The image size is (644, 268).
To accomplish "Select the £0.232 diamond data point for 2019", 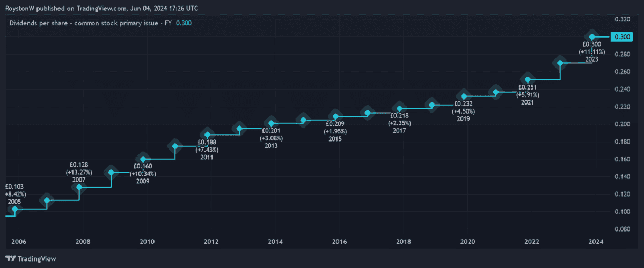I will click(x=464, y=96).
